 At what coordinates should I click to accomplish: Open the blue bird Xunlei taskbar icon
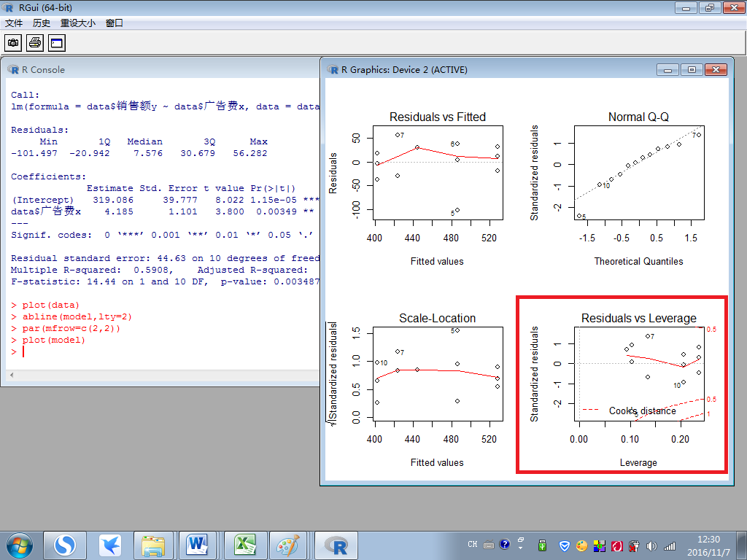coord(110,545)
